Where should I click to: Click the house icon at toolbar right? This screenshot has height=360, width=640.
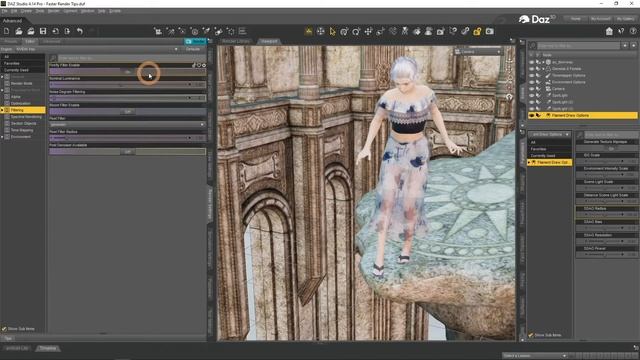609,31
